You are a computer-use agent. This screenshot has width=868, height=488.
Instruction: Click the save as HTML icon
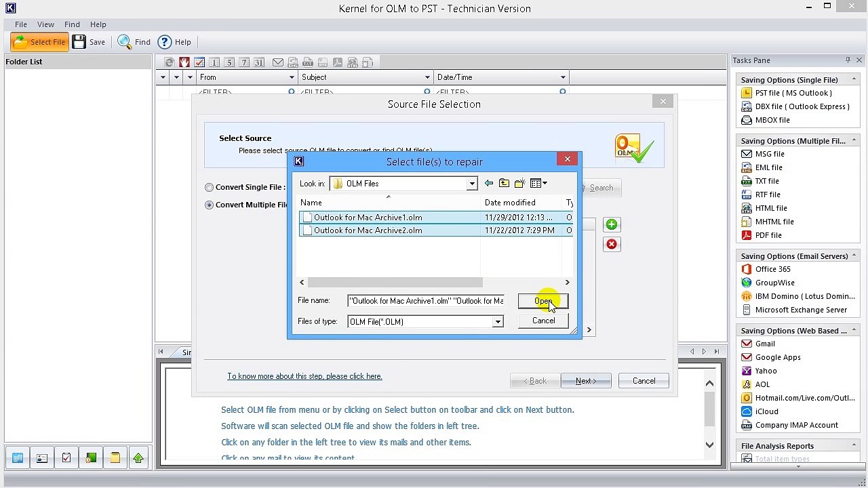pos(353,62)
